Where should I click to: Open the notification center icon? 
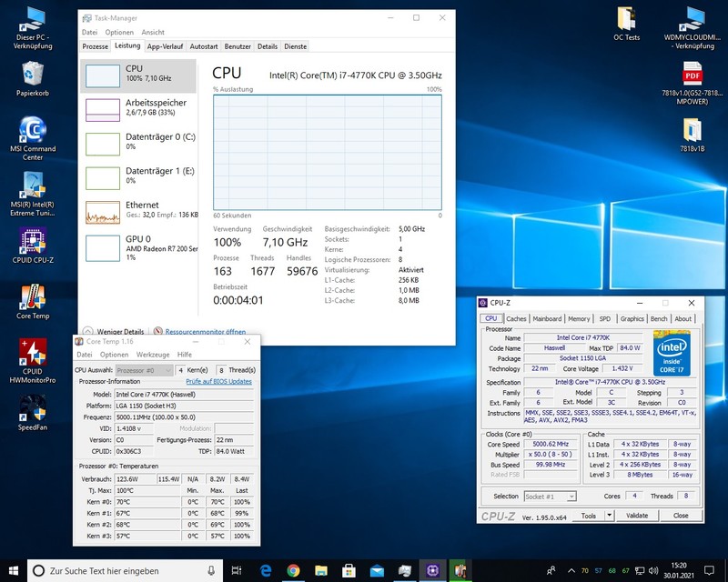tap(709, 570)
